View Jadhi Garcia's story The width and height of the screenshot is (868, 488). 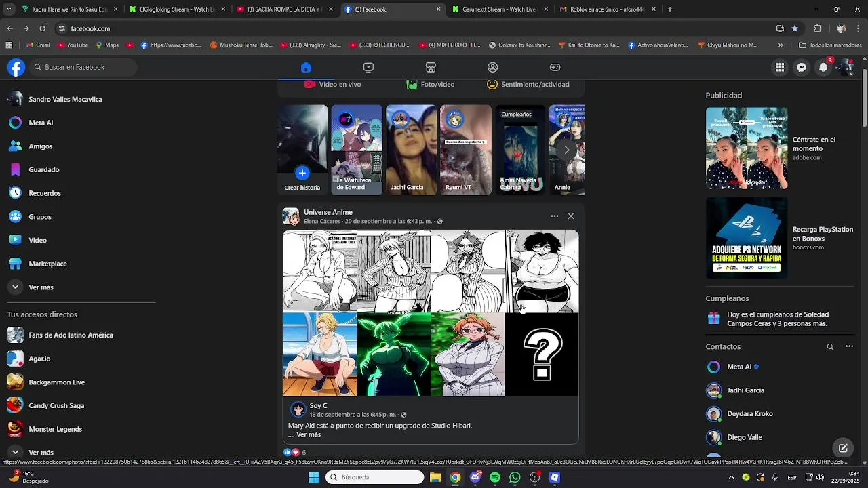click(411, 150)
